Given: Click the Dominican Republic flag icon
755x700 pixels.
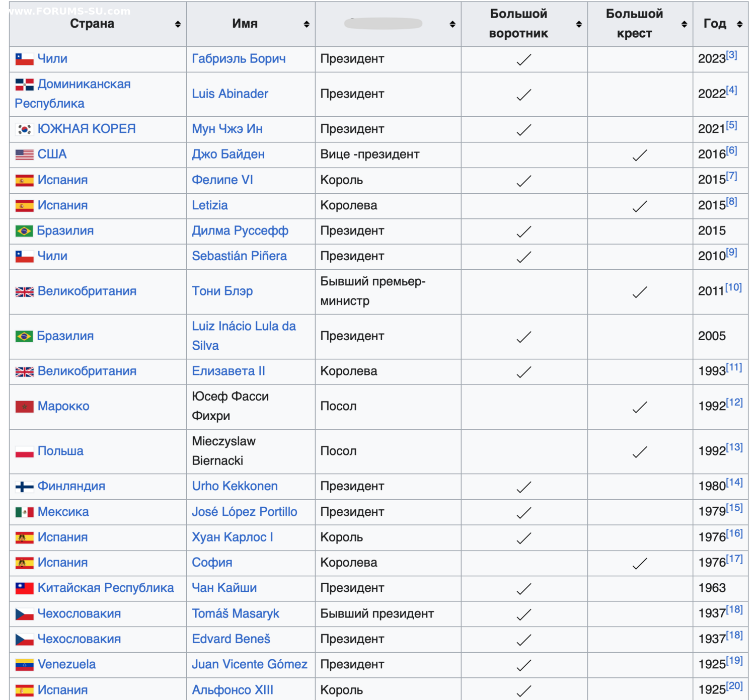Looking at the screenshot, I should click(24, 85).
